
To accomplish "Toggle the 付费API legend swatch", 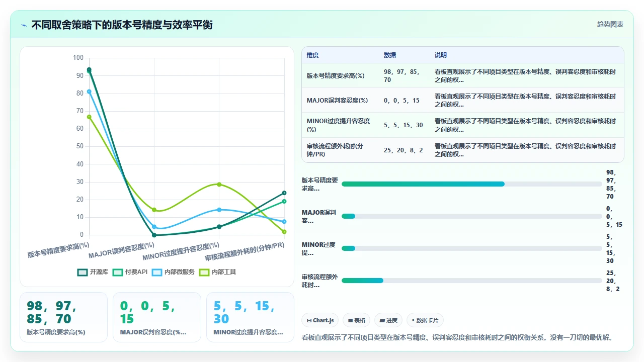I will tap(118, 272).
